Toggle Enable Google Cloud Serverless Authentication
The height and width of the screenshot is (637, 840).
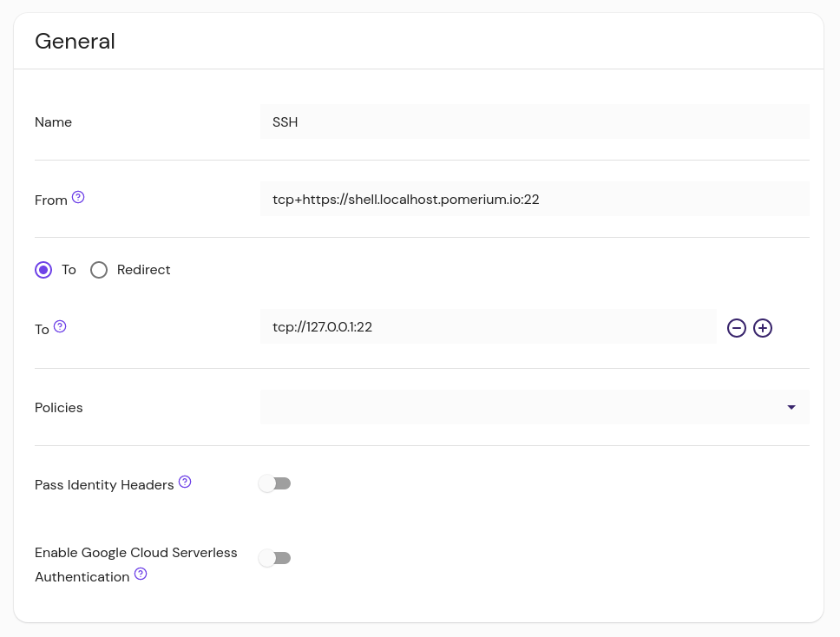tap(275, 558)
